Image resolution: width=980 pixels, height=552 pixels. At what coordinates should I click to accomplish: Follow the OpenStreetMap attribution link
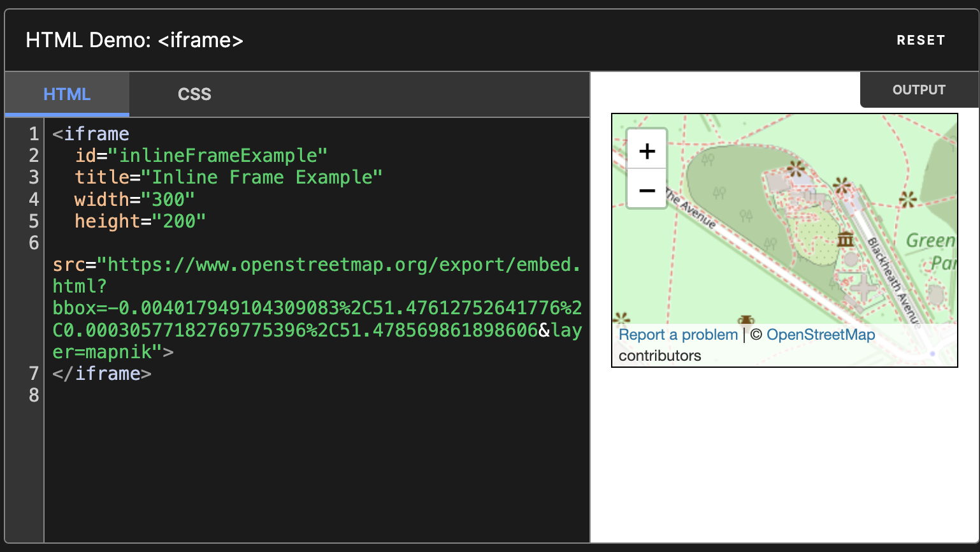821,334
